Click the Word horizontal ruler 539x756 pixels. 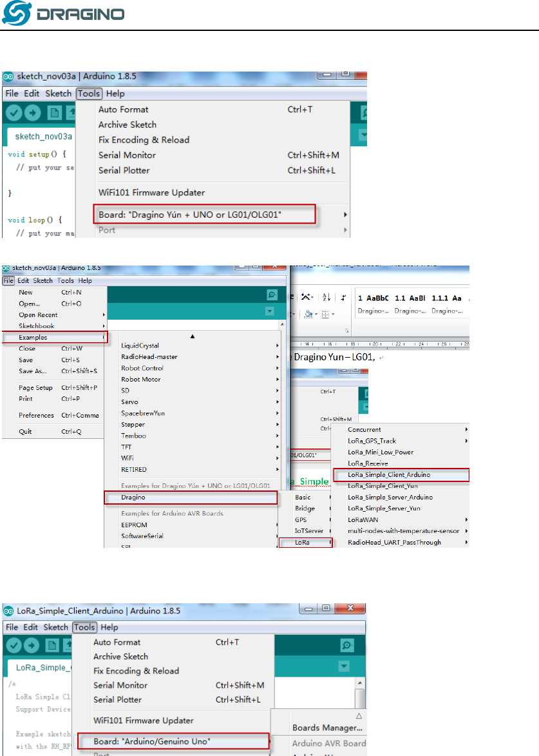(381, 344)
